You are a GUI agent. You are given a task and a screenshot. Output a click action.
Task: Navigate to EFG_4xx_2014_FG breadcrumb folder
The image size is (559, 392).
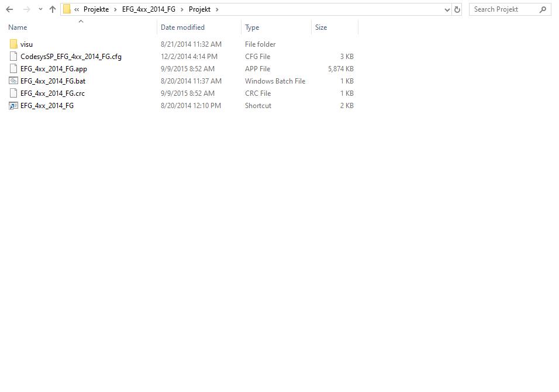pos(149,9)
